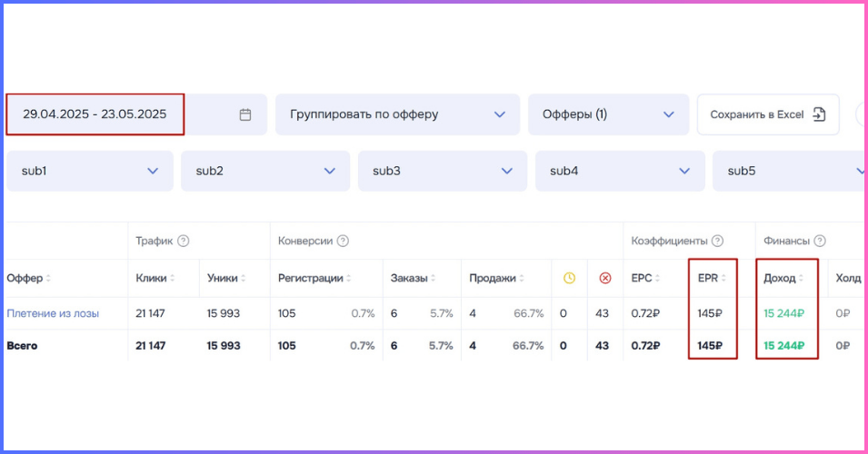Image resolution: width=868 pixels, height=454 pixels.
Task: Sort the table by the Продажи column
Action: (x=496, y=278)
